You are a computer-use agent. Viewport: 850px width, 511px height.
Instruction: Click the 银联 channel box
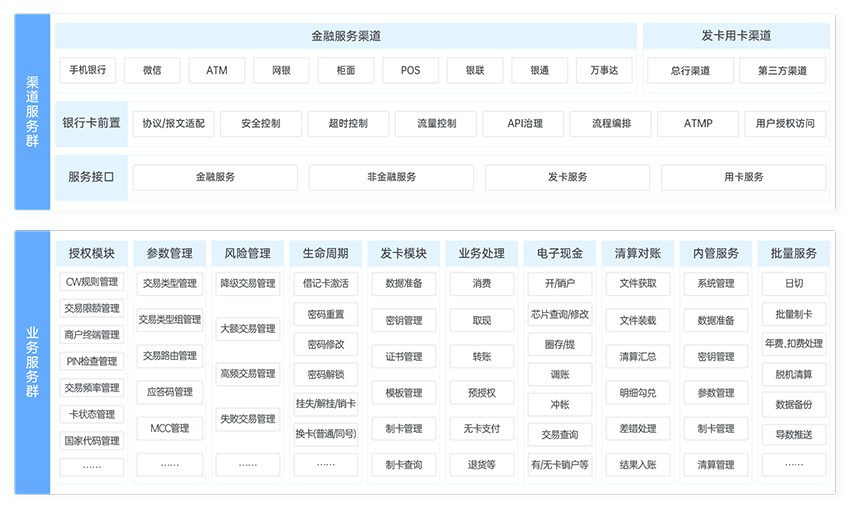(x=474, y=70)
